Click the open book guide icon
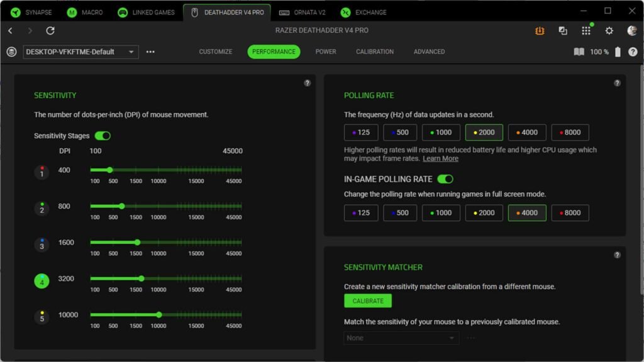The image size is (644, 362). click(579, 52)
